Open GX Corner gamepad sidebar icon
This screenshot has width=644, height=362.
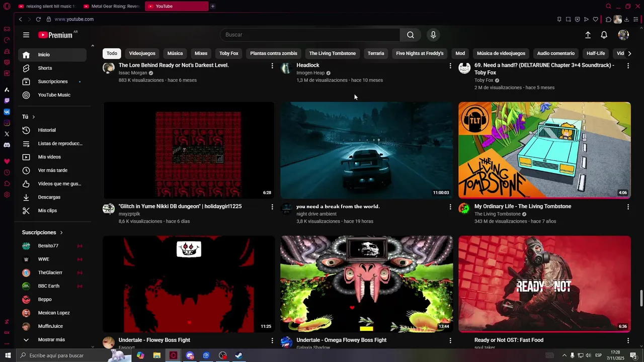(7, 29)
